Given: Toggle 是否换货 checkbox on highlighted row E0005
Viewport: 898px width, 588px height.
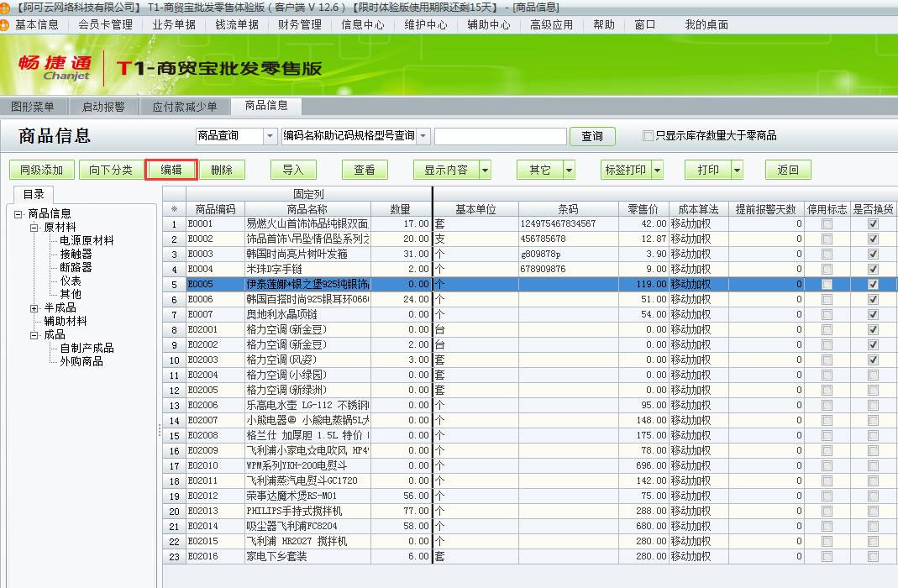Looking at the screenshot, I should coord(874,285).
